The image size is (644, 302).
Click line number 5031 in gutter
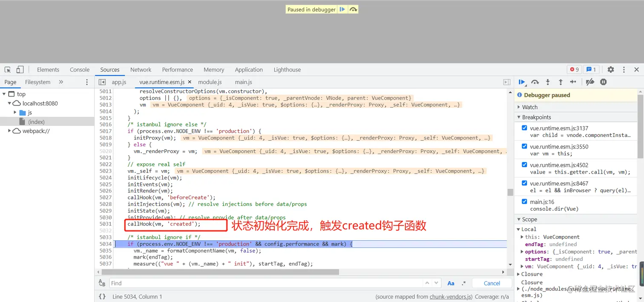coord(106,224)
